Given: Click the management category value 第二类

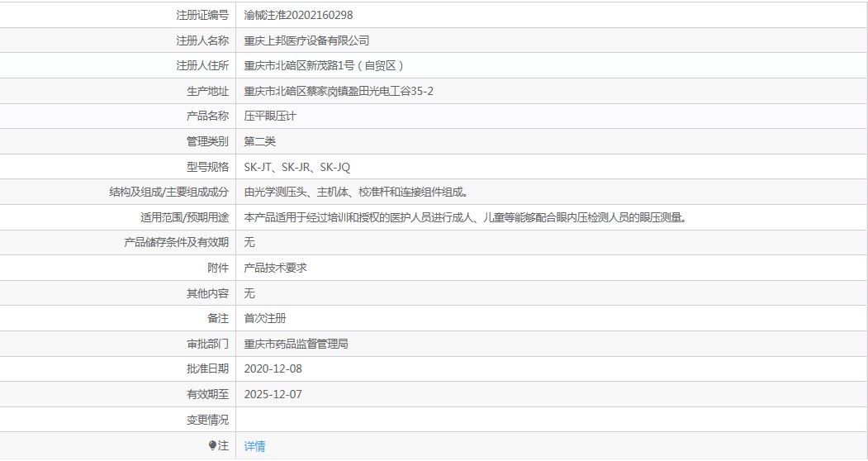Looking at the screenshot, I should pos(259,141).
